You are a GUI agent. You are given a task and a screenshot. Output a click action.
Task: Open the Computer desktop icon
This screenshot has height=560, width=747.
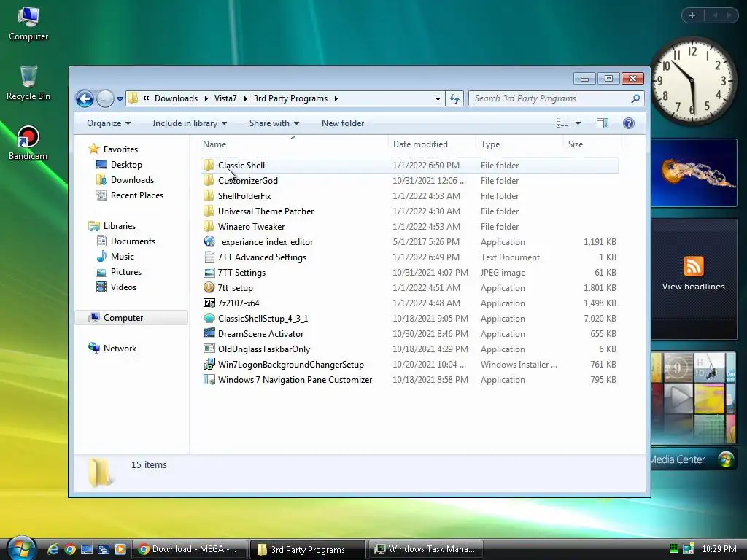click(x=28, y=24)
